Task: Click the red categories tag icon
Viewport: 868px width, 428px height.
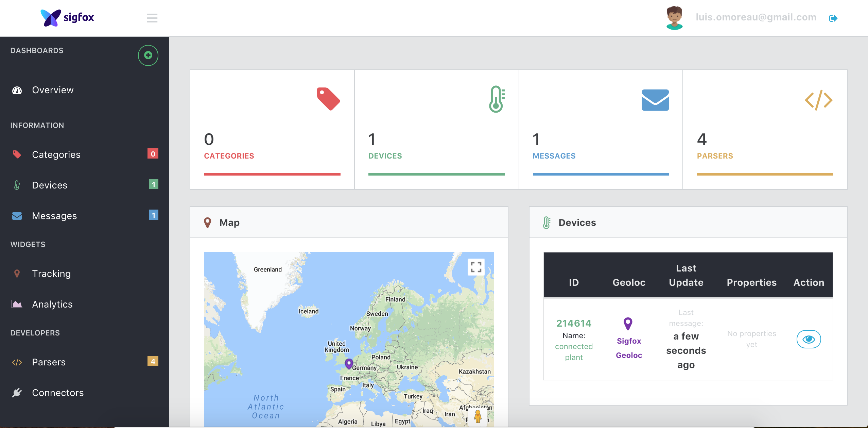Action: tap(328, 99)
